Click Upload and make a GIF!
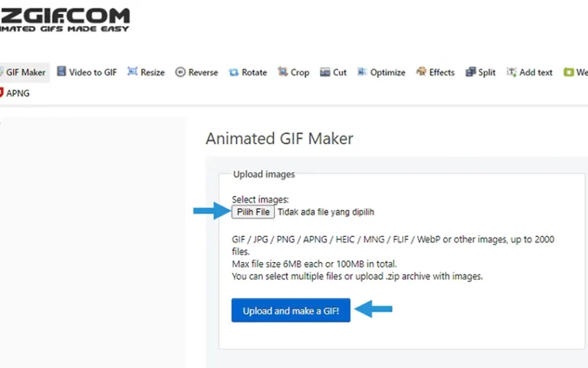The height and width of the screenshot is (368, 588). 290,310
